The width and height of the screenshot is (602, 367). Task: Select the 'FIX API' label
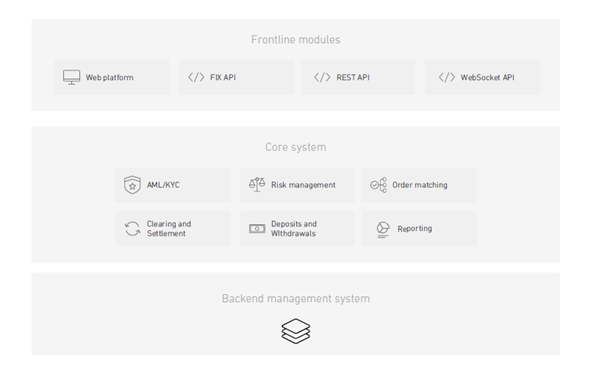(x=223, y=78)
